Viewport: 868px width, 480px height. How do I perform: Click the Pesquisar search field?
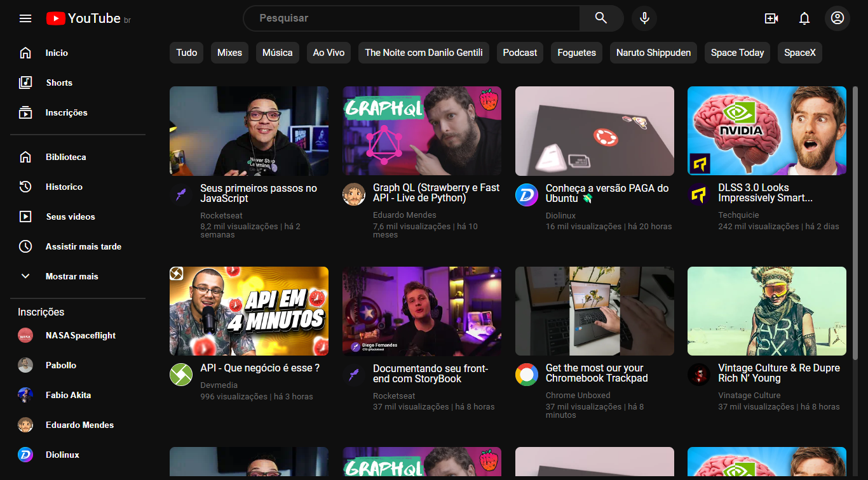click(411, 18)
